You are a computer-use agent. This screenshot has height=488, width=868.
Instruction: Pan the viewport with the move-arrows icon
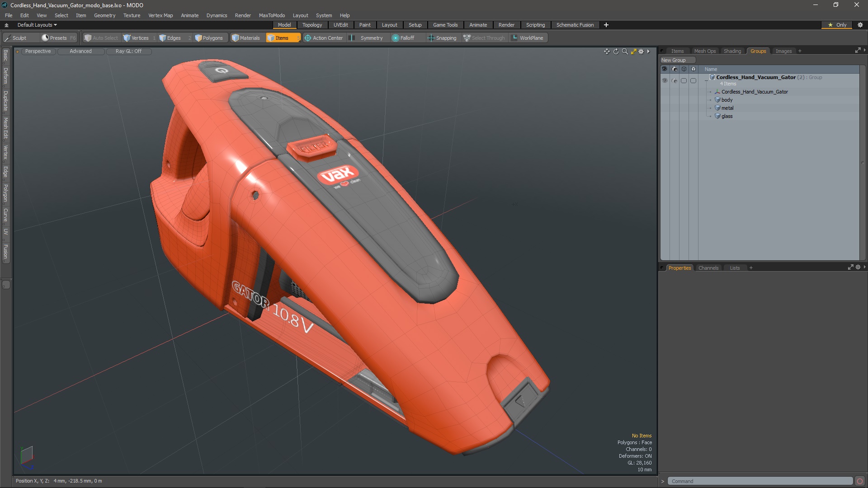607,52
